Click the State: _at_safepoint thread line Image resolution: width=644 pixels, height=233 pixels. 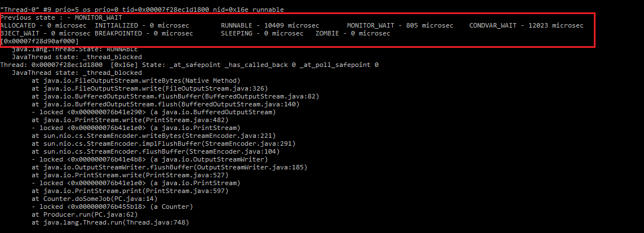coord(189,65)
